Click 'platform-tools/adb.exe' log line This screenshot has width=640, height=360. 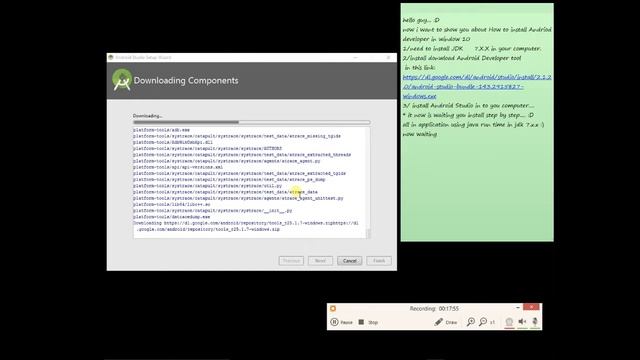[x=161, y=130]
